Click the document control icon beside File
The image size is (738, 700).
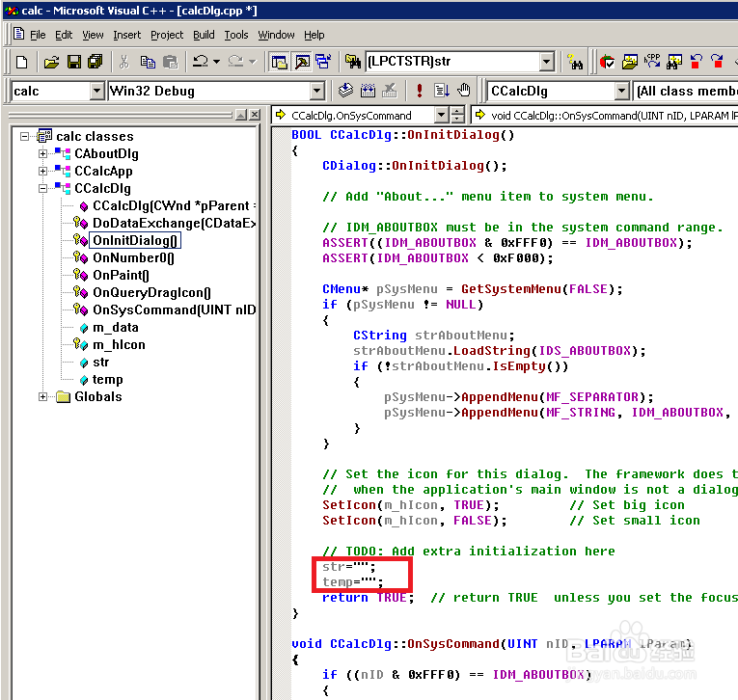[x=19, y=34]
